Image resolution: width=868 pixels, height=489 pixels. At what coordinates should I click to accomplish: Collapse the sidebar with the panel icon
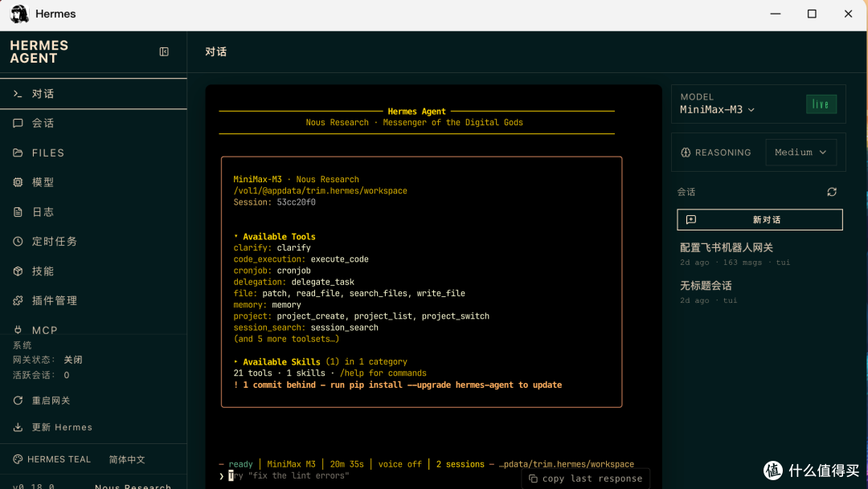(x=164, y=51)
